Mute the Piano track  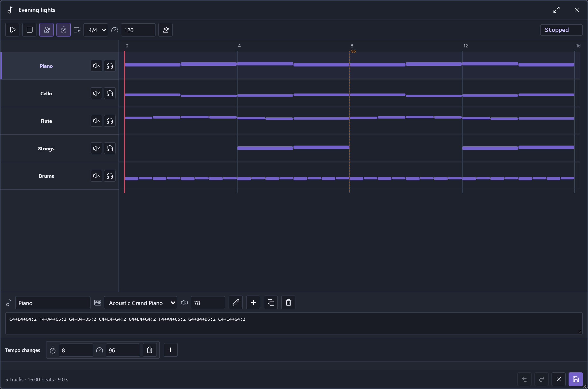[x=96, y=66]
